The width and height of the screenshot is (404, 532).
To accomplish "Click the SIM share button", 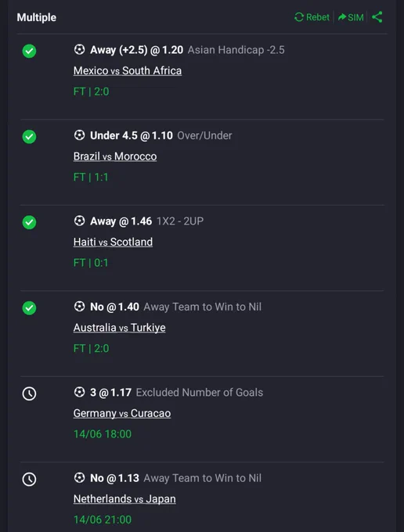I will tap(351, 17).
